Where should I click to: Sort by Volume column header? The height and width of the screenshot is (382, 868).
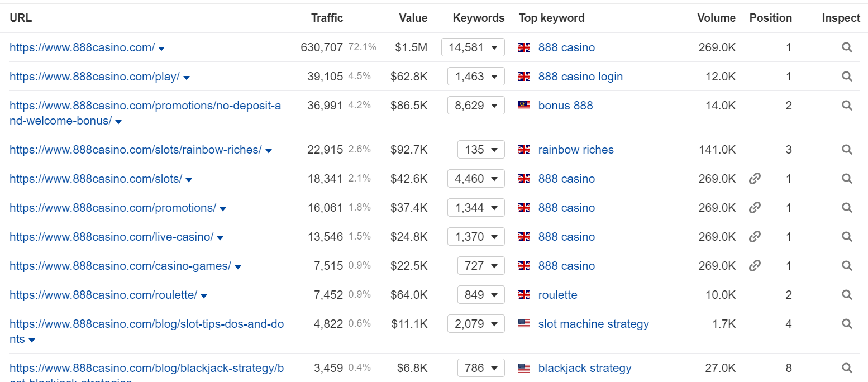(x=717, y=18)
